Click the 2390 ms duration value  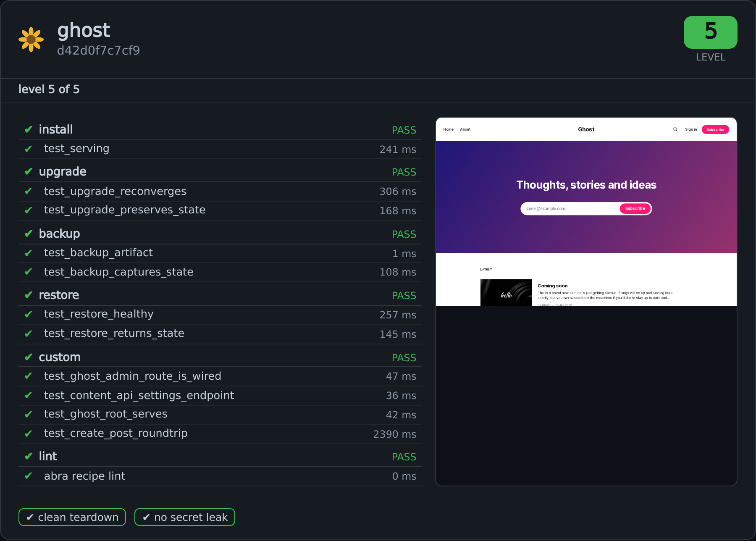(x=395, y=434)
